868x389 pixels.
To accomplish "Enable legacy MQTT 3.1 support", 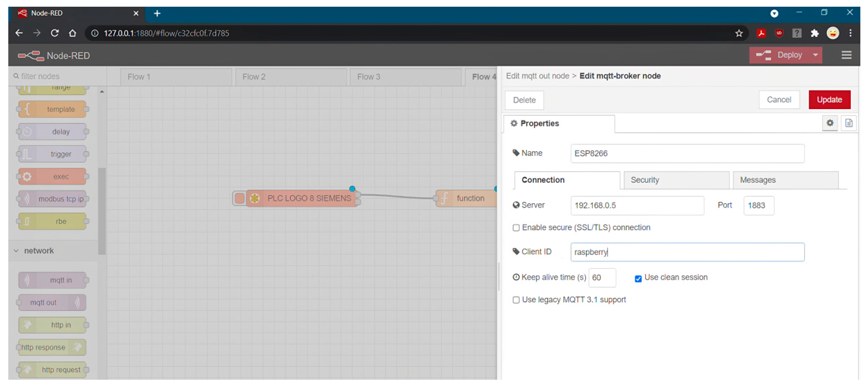I will 516,300.
